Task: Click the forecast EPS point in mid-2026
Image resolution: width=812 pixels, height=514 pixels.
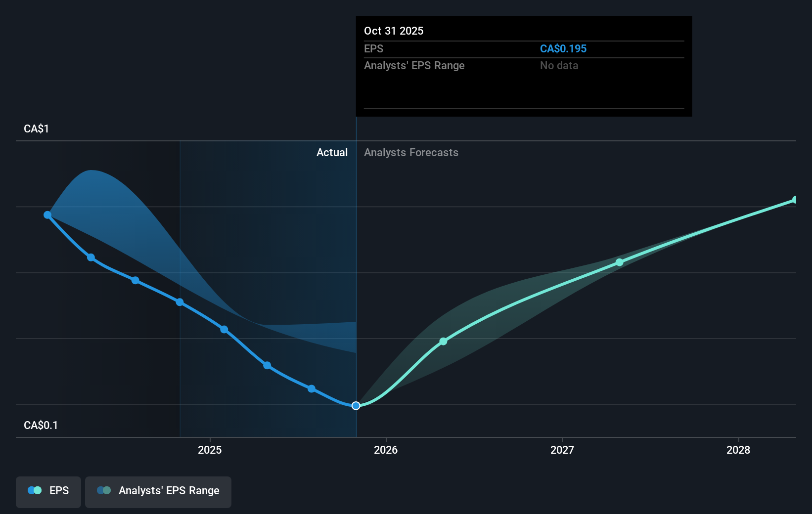Action: click(x=444, y=342)
